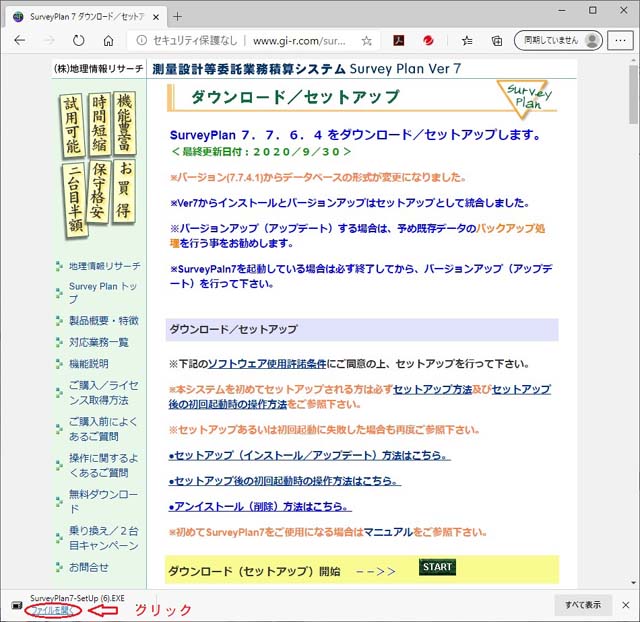Viewport: 640px width, 622px height.
Task: Open the browser home page icon
Action: pyautogui.click(x=108, y=40)
